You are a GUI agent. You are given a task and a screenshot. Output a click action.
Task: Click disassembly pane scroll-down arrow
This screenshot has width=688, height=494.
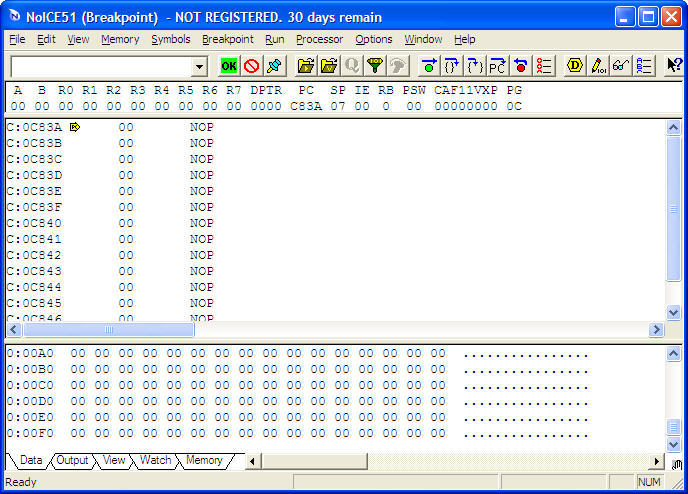674,313
